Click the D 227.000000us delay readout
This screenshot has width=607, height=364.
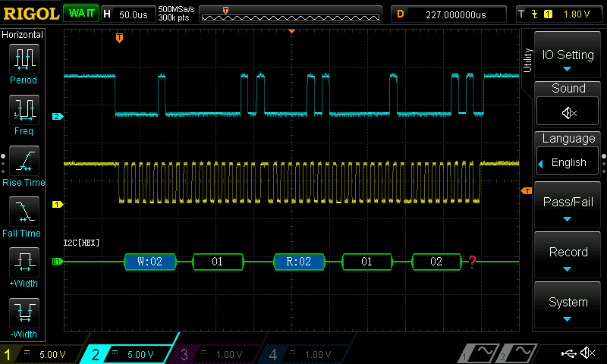pos(448,14)
